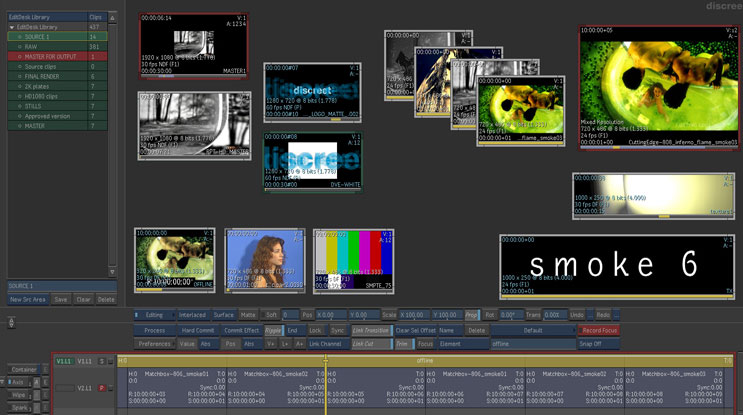Select the HD1080 clips library row
The width and height of the screenshot is (743, 415).
tap(57, 96)
